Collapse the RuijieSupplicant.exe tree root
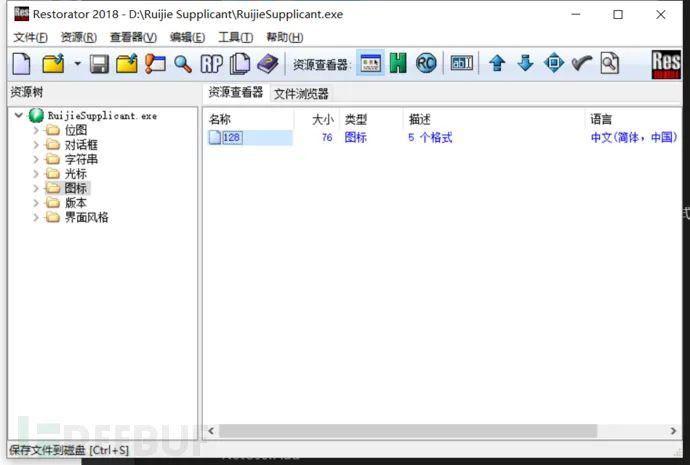 (x=18, y=116)
